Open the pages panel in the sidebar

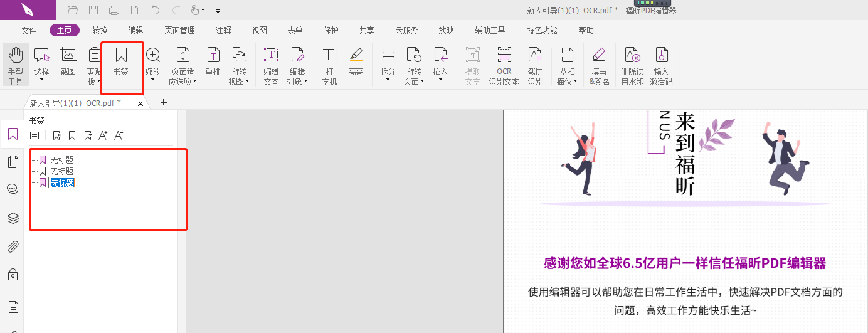[13, 162]
